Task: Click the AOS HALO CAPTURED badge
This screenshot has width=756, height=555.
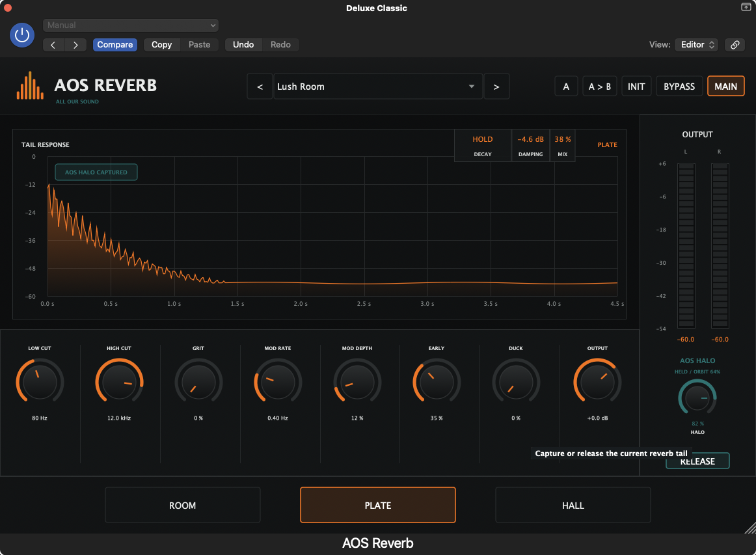Action: [x=96, y=172]
